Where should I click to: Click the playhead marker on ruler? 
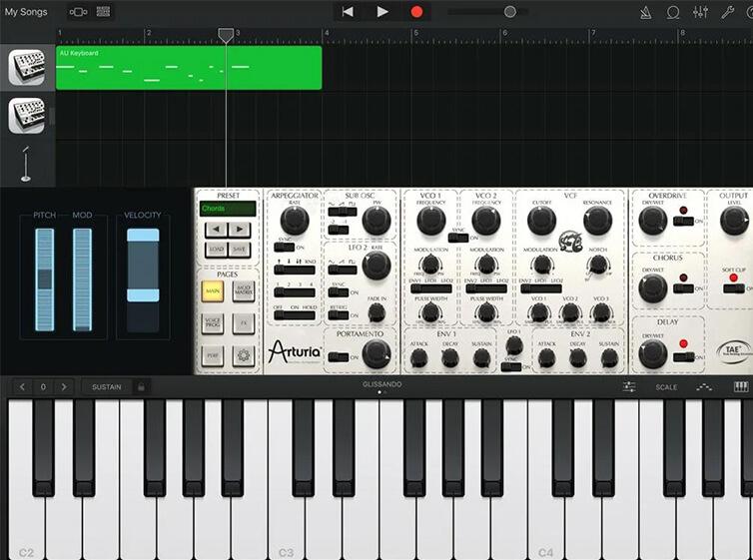point(226,35)
